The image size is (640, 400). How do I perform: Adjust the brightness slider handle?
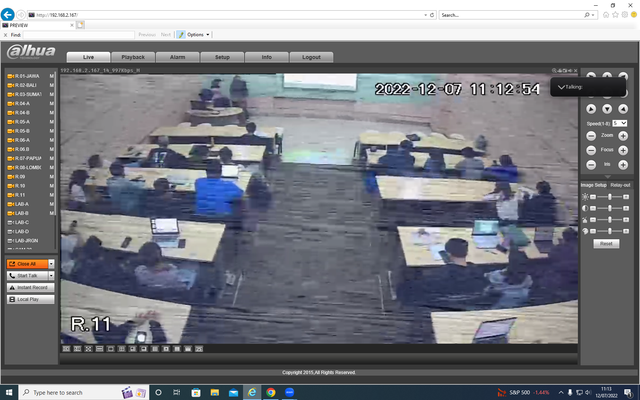(610, 197)
